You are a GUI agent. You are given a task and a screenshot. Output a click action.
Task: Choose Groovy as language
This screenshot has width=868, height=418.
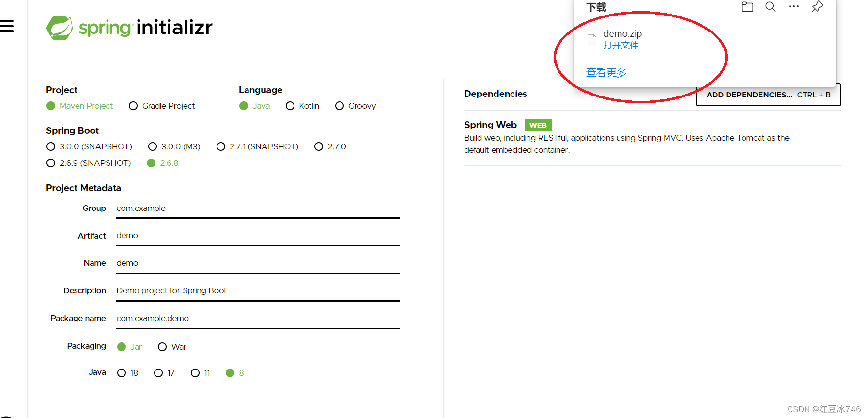pos(356,106)
